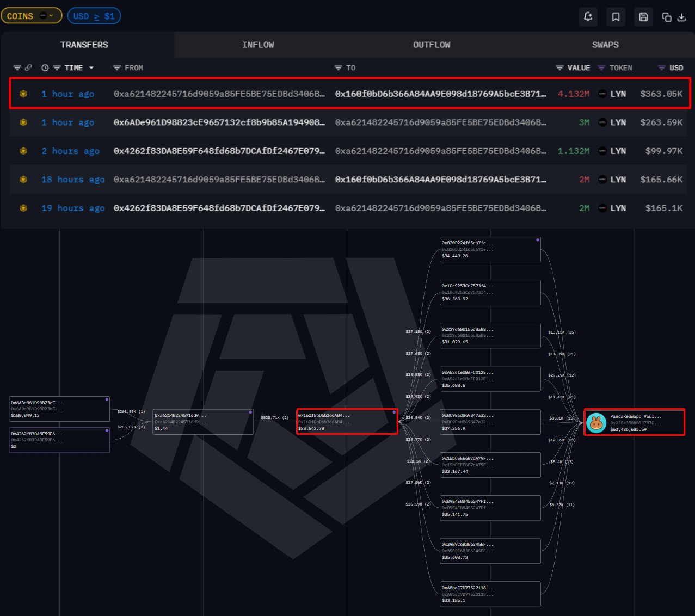Expand the TIME sort arrow
Image resolution: width=695 pixels, height=616 pixels.
(91, 68)
